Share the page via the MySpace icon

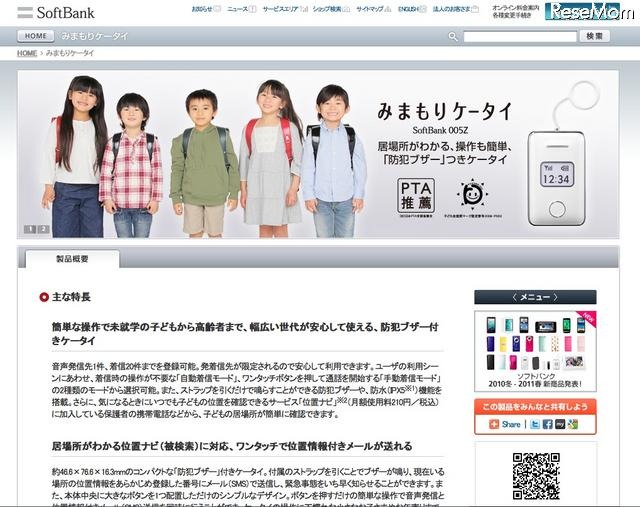(x=560, y=424)
